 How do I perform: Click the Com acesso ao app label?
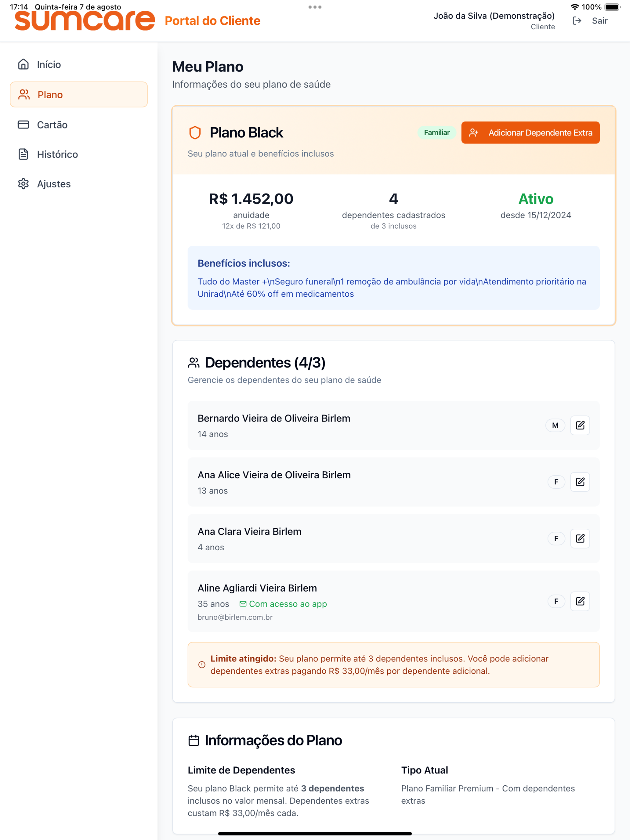283,604
